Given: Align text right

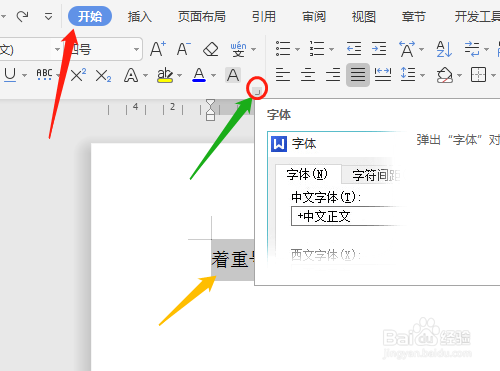Looking at the screenshot, I should [x=333, y=75].
